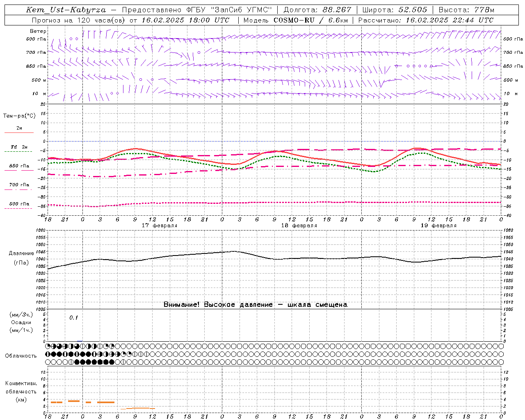Click the latitude value Широта: 52.505
Screen dimensions: 525x420
(394, 10)
